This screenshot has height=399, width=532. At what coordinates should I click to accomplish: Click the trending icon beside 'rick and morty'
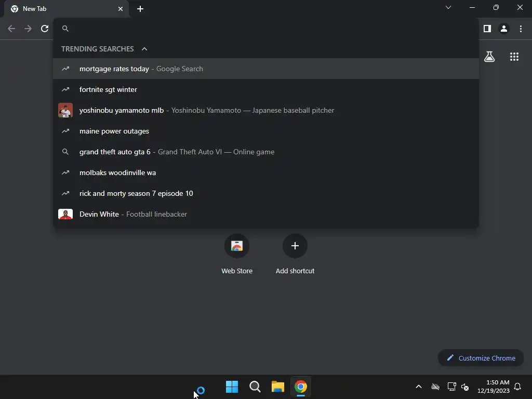pyautogui.click(x=65, y=193)
